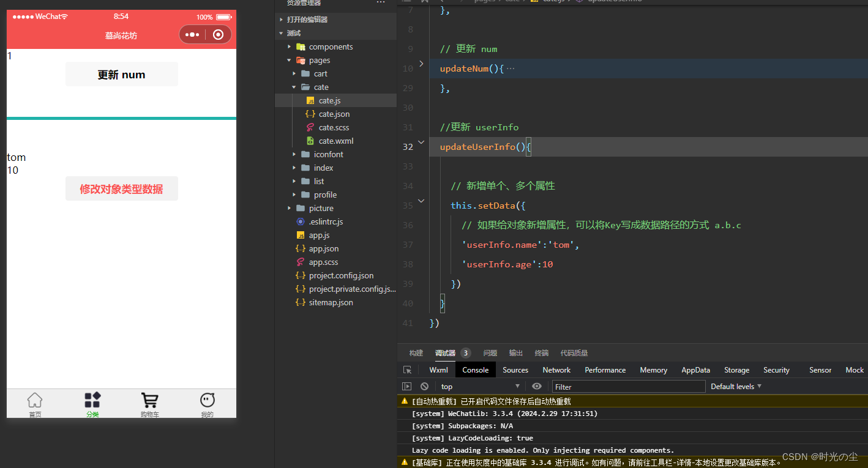Expand the iconfont folder
Screen dimensions: 868x468
point(335,154)
